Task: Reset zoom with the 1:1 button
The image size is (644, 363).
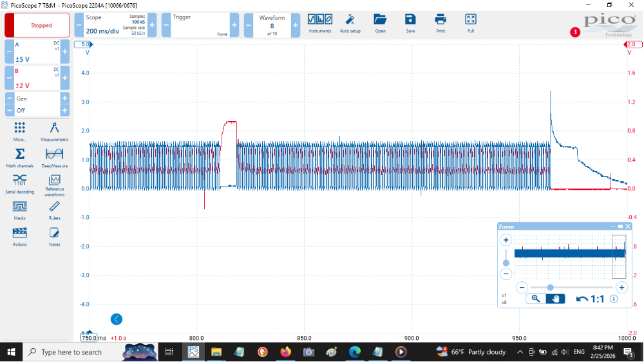Action: coord(590,299)
